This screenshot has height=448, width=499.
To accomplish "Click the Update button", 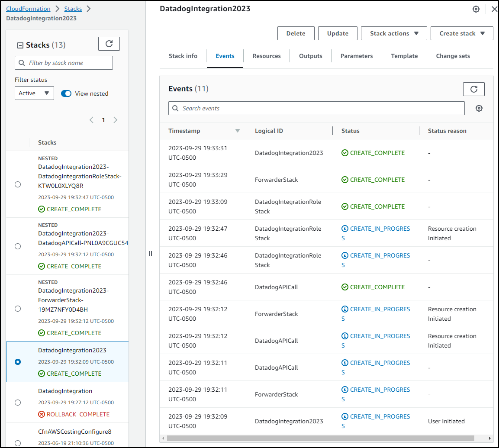I will coord(338,33).
